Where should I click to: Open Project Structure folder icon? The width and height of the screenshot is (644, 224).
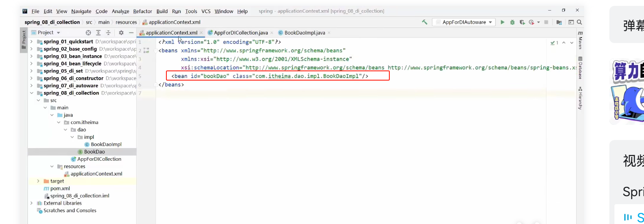(x=559, y=22)
